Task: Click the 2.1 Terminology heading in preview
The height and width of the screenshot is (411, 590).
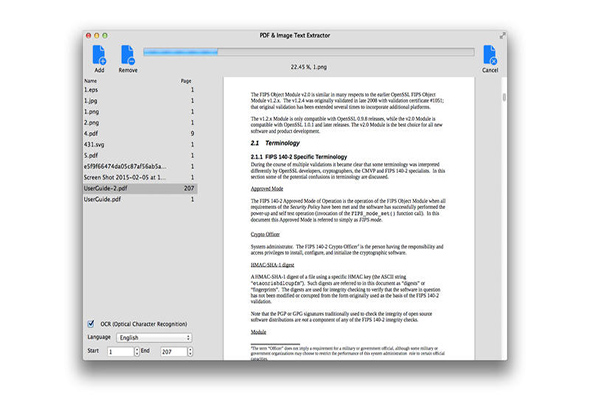Action: [x=275, y=143]
